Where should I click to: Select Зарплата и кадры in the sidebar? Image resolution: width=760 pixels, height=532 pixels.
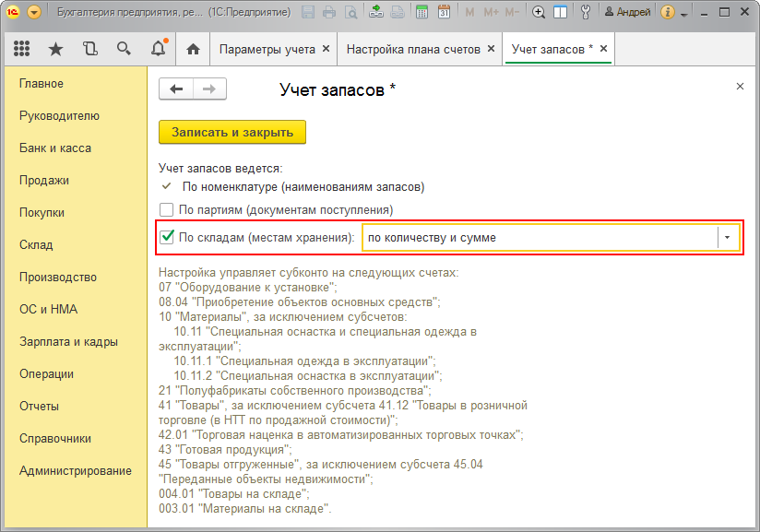coord(67,341)
